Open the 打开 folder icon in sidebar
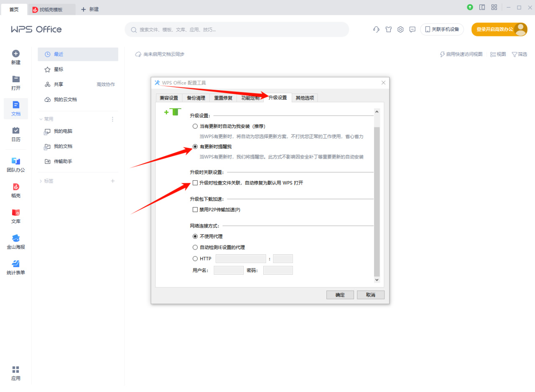 [16, 79]
